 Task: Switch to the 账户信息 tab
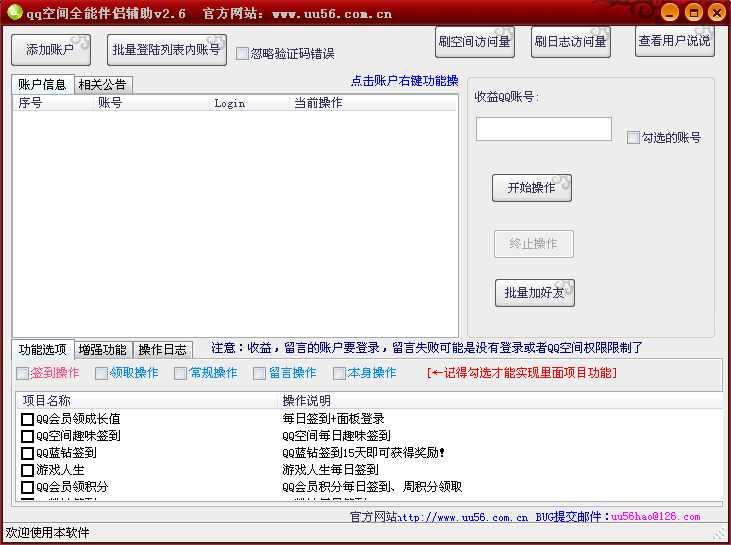[x=42, y=84]
